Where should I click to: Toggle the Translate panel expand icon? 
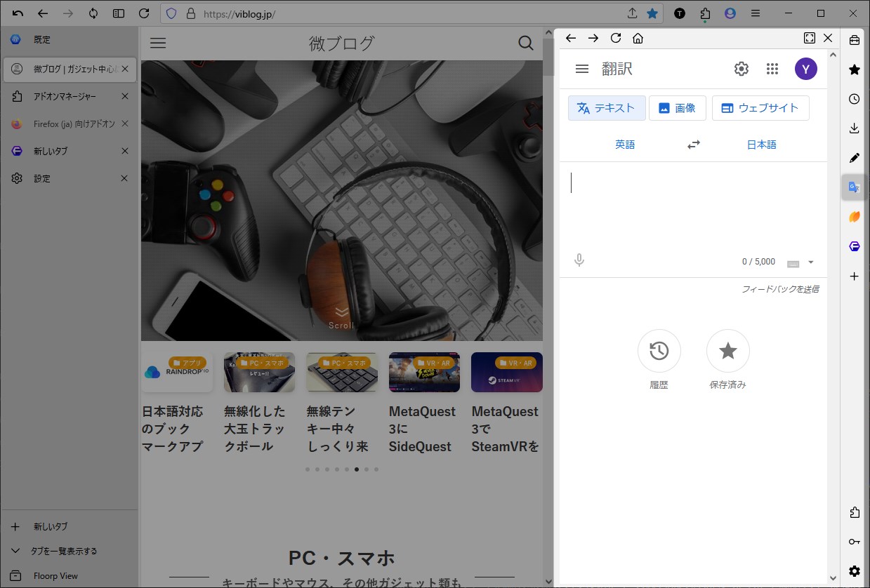click(809, 38)
